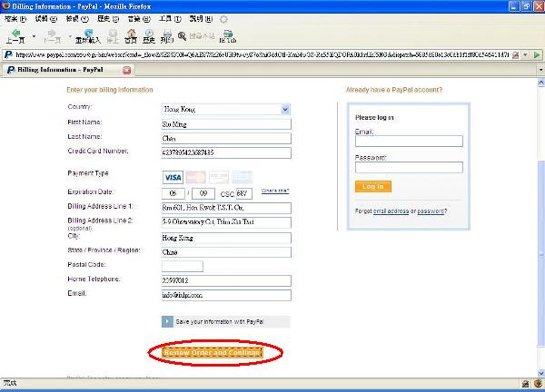Click the PayPal favicon in the address bar
The width and height of the screenshot is (545, 392).
[9, 54]
